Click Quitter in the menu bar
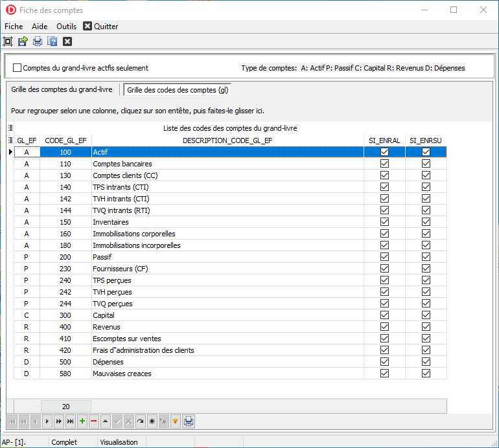The width and height of the screenshot is (499, 448). pyautogui.click(x=100, y=27)
